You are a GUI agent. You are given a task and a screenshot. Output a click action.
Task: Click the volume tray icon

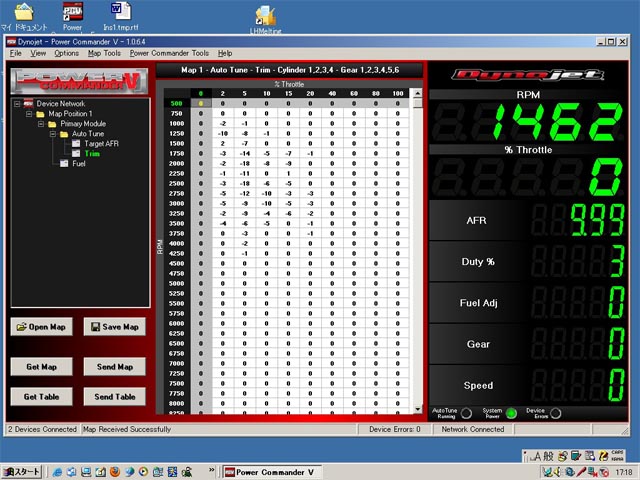point(556,472)
